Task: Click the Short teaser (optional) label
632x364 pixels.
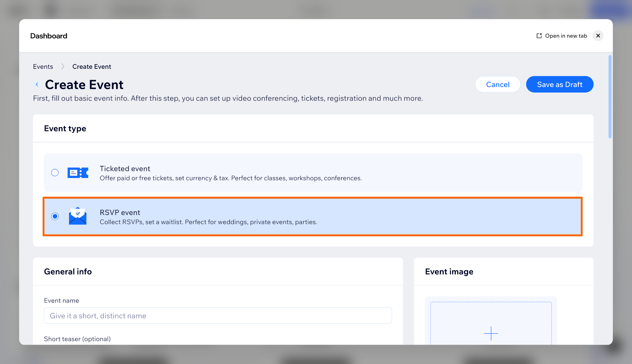Action: tap(77, 339)
